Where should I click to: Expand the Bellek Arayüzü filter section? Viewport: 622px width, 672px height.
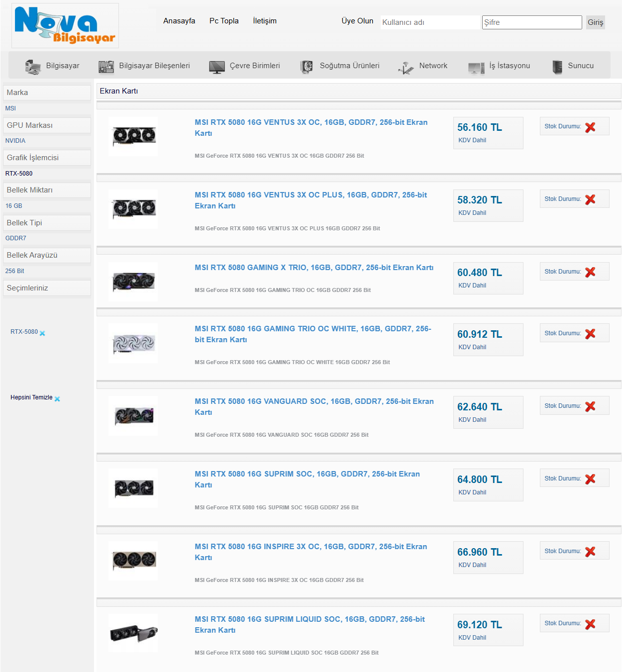(47, 255)
